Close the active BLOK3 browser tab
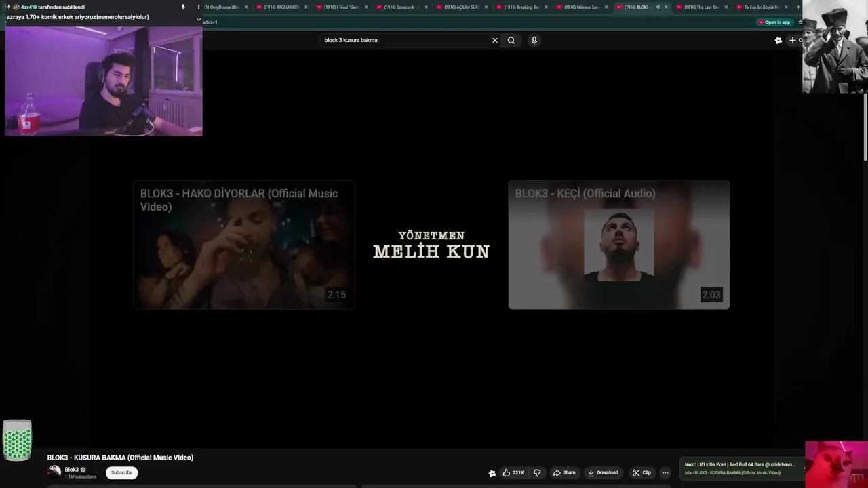This screenshot has width=868, height=488. click(x=666, y=7)
